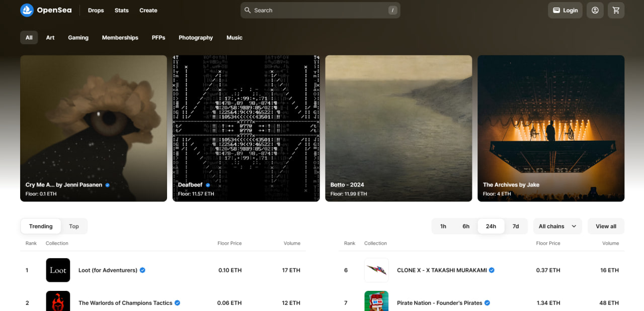Viewport: 644px width, 311px height.
Task: Select the Photography category tab
Action: tap(196, 38)
